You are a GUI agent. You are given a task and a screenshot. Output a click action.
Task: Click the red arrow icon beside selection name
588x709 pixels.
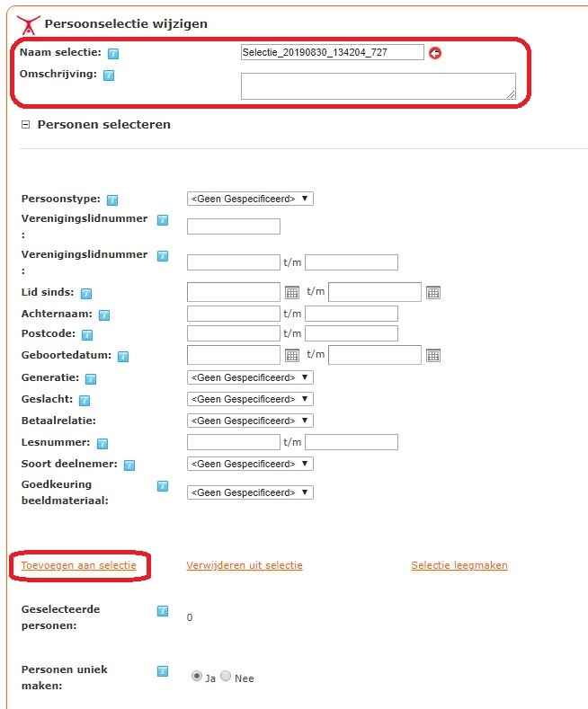tap(435, 53)
